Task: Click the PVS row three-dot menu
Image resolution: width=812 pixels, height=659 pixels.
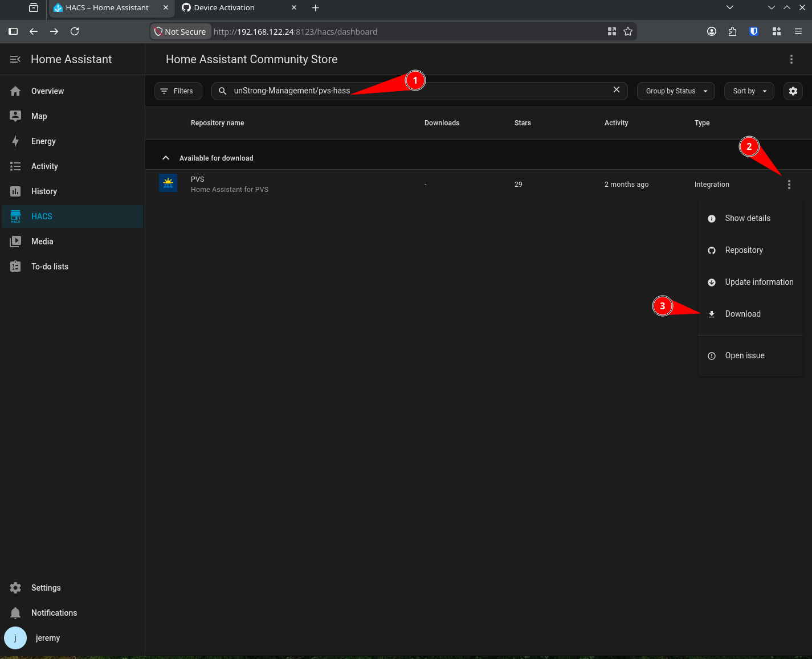Action: [x=789, y=185]
